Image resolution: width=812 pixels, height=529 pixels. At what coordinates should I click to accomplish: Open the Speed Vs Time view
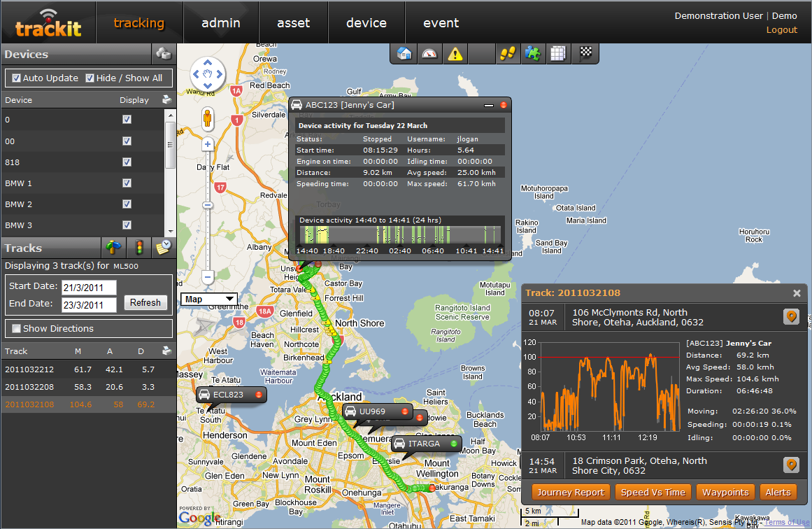(653, 492)
